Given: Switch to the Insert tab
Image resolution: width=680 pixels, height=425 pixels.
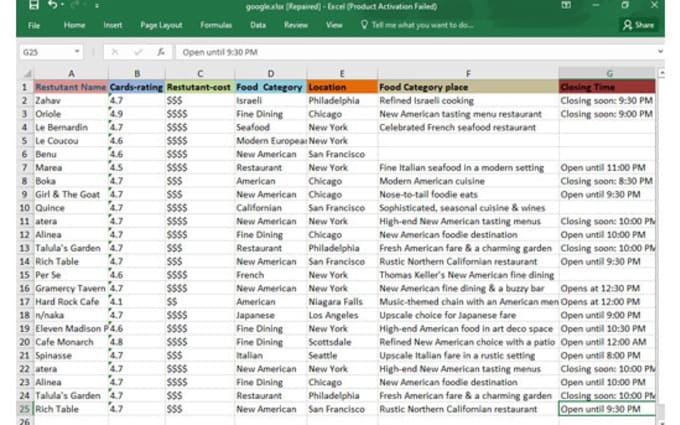Looking at the screenshot, I should [x=113, y=25].
